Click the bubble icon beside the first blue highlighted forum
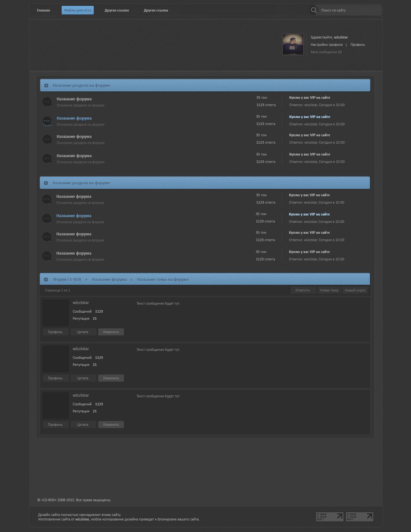This screenshot has height=532, width=411. [x=47, y=121]
